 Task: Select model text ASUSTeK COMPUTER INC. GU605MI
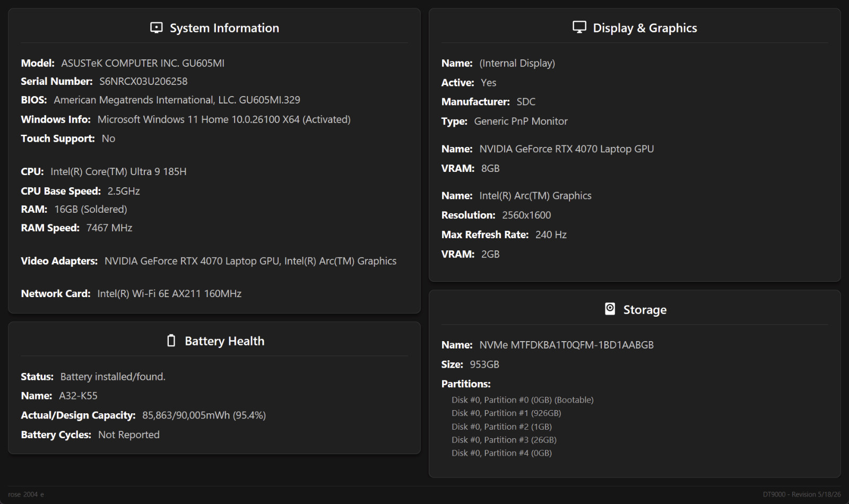(x=143, y=63)
